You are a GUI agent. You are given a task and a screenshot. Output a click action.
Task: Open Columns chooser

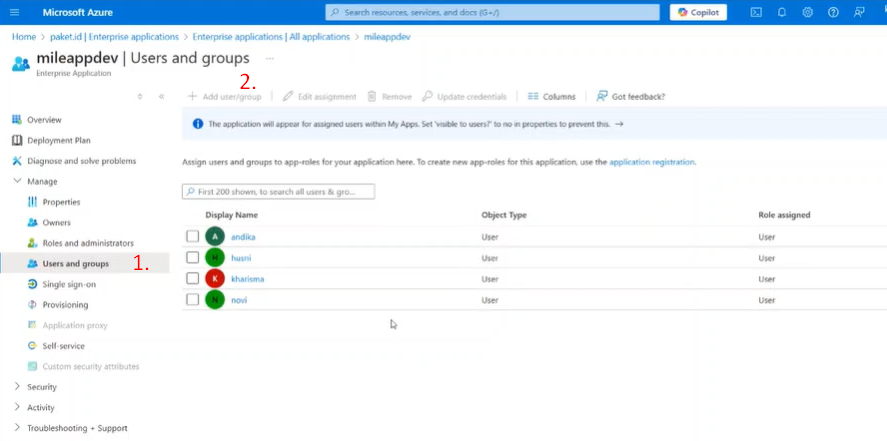click(x=552, y=97)
